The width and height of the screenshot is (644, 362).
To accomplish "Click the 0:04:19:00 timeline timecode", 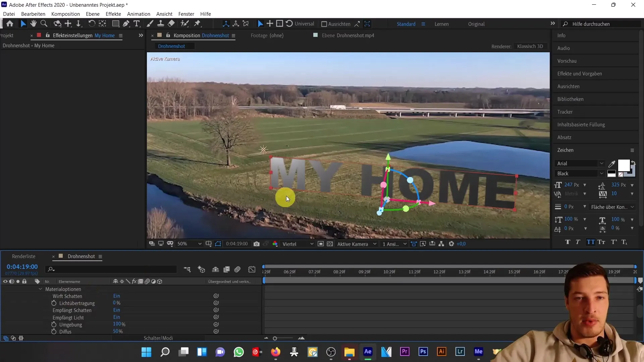I will pos(22,267).
